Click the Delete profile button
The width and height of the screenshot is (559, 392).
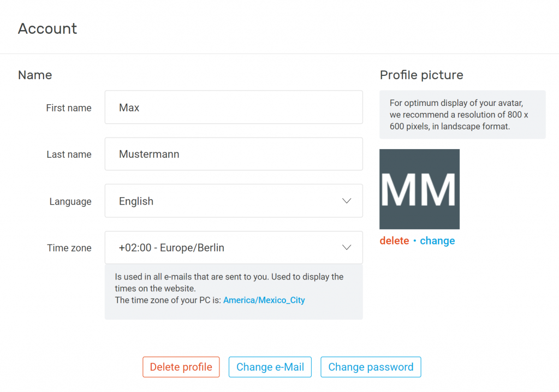coord(181,367)
